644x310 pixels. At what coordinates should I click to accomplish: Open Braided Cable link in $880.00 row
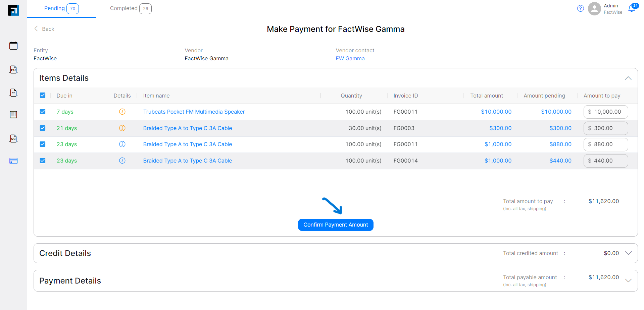coord(188,144)
